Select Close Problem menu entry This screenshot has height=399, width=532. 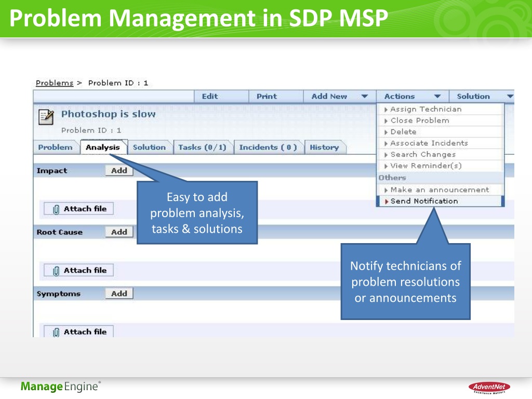coord(440,121)
